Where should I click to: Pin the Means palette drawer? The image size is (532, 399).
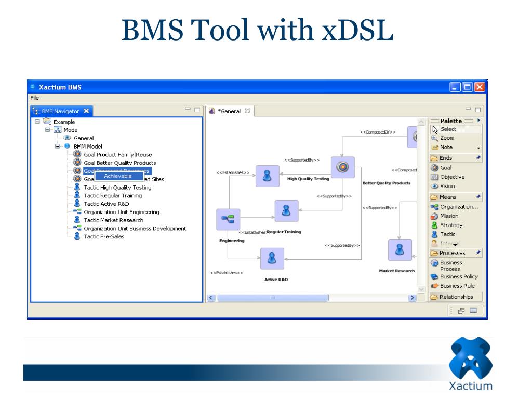tap(478, 197)
